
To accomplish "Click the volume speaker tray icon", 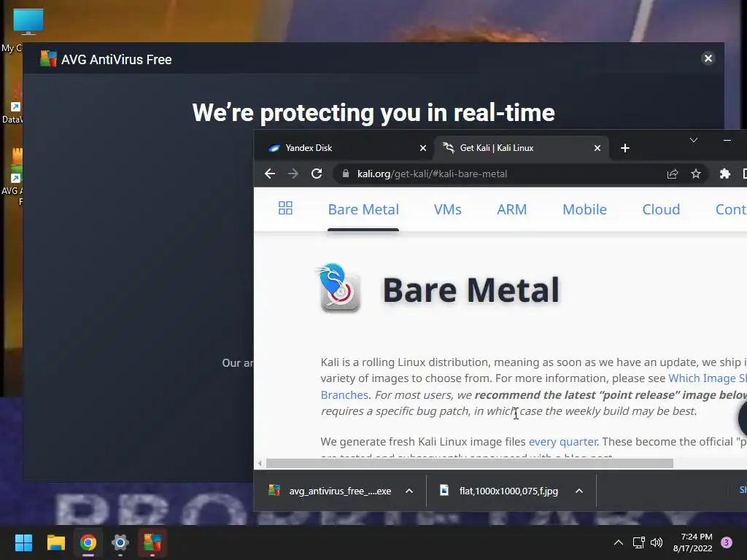I will (657, 542).
